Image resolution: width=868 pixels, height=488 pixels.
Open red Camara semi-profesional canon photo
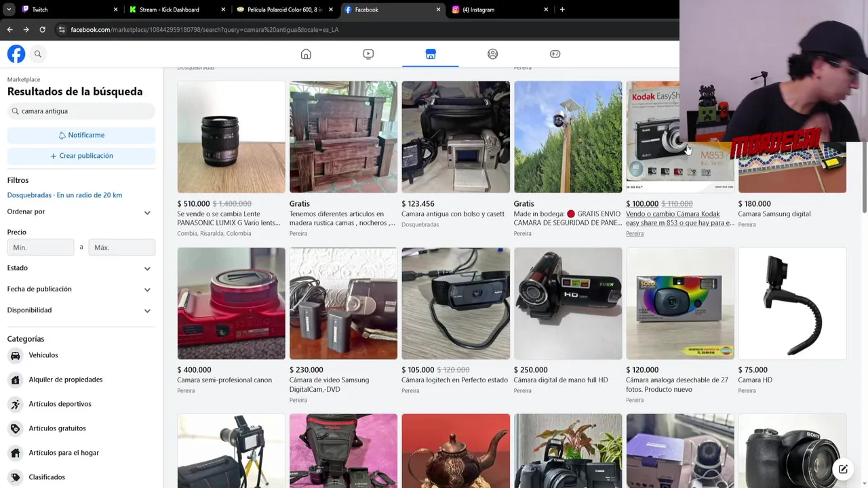pos(231,303)
